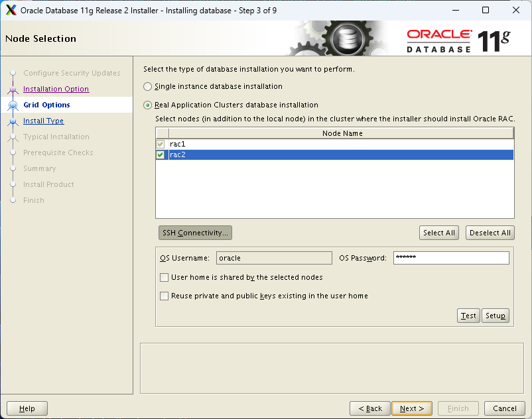
Task: Click the Select All button
Action: (x=439, y=233)
